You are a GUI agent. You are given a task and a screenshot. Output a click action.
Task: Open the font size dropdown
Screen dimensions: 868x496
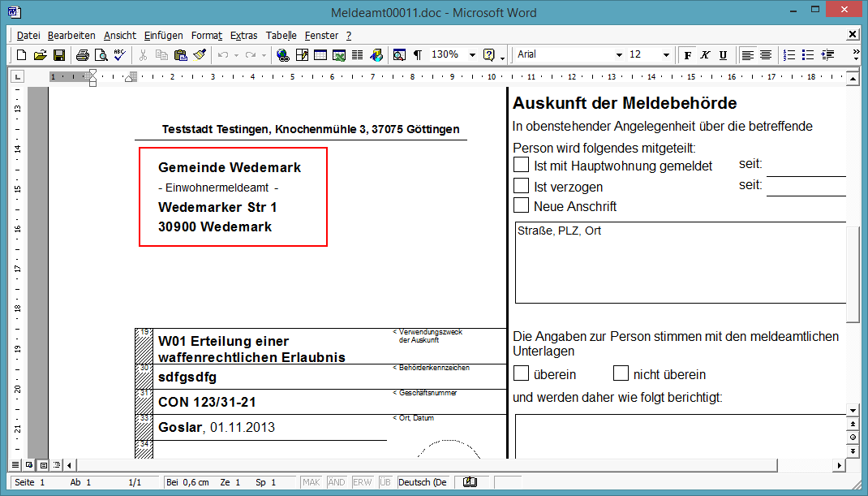point(666,55)
